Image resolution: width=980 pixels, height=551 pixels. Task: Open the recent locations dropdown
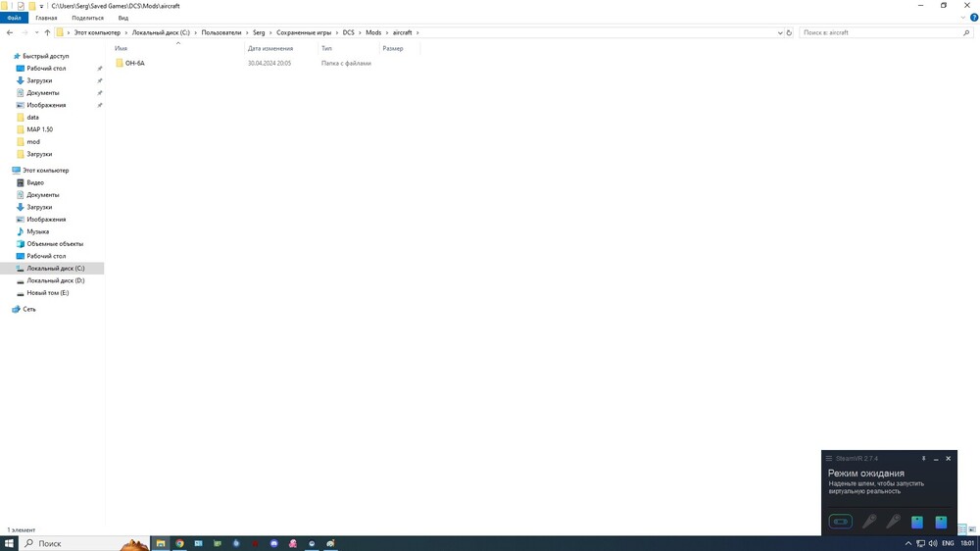36,32
